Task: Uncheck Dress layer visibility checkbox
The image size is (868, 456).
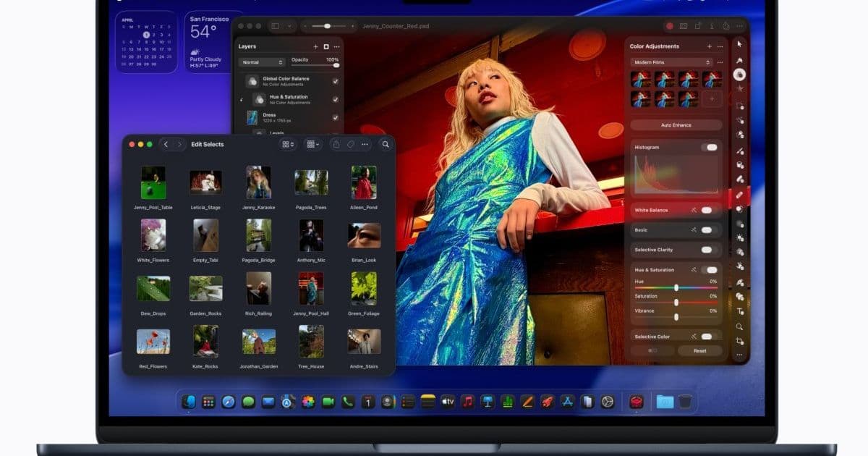Action: (x=335, y=117)
